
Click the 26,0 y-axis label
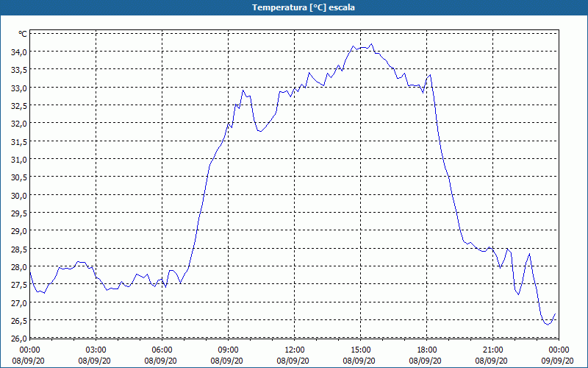point(19,339)
